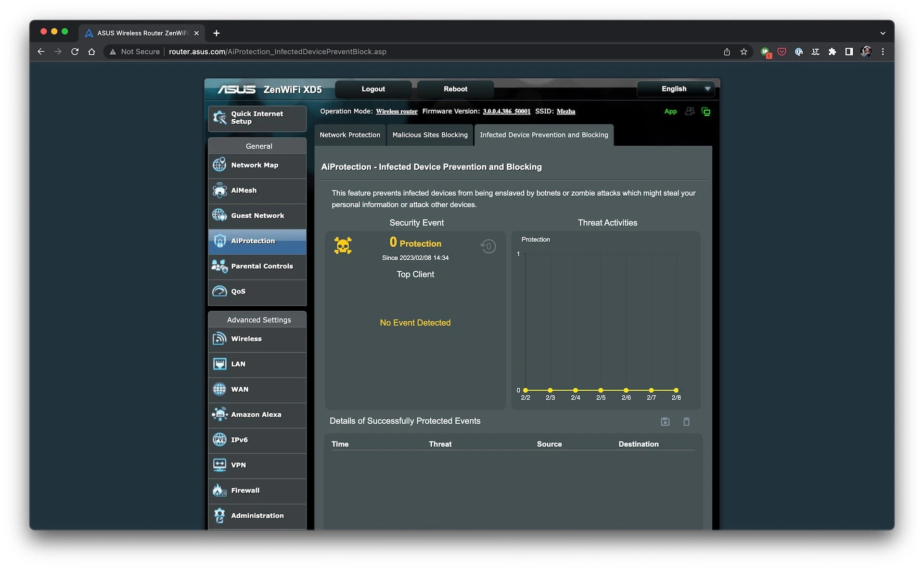Click the No Event Detected text
Image resolution: width=924 pixels, height=569 pixels.
[415, 323]
